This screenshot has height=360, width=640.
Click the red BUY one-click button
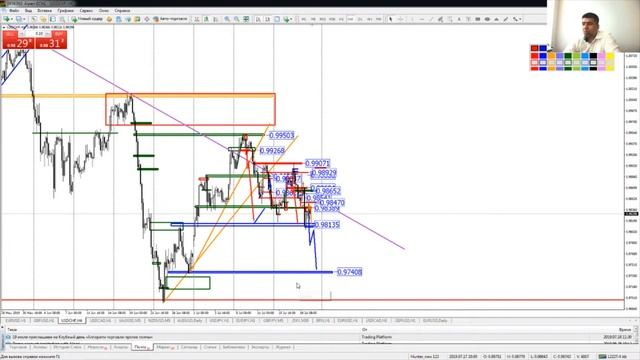(51, 40)
